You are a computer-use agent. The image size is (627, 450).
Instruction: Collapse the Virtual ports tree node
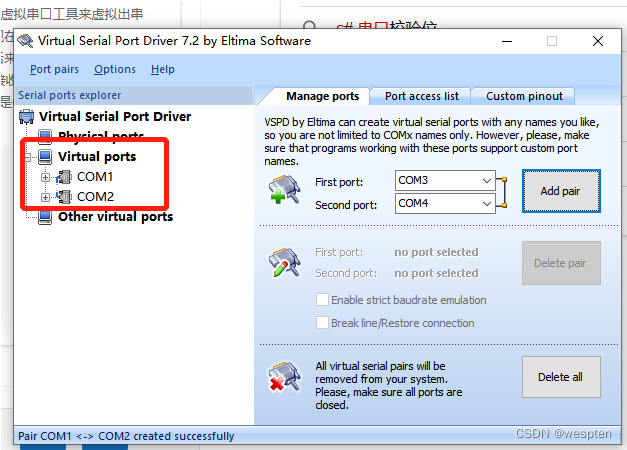pyautogui.click(x=28, y=157)
